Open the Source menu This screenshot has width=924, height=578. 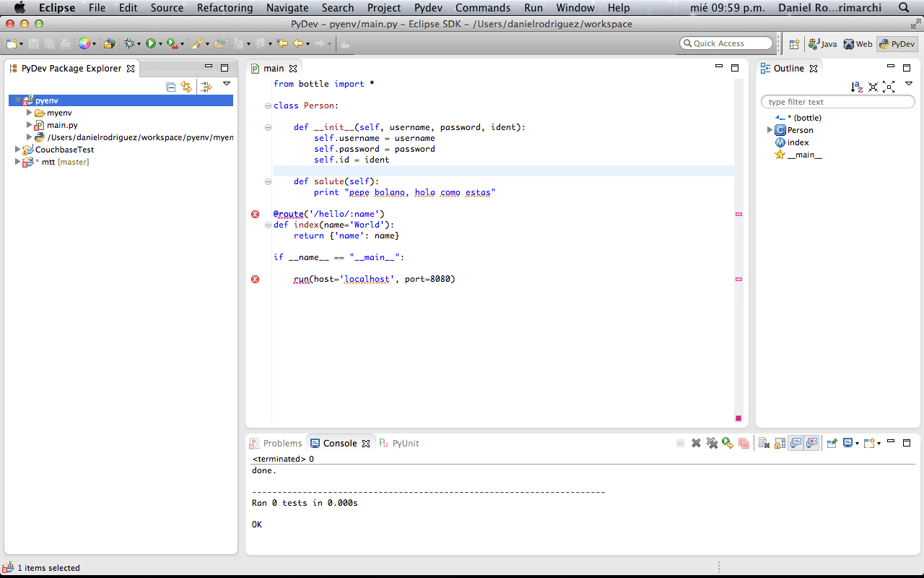167,8
